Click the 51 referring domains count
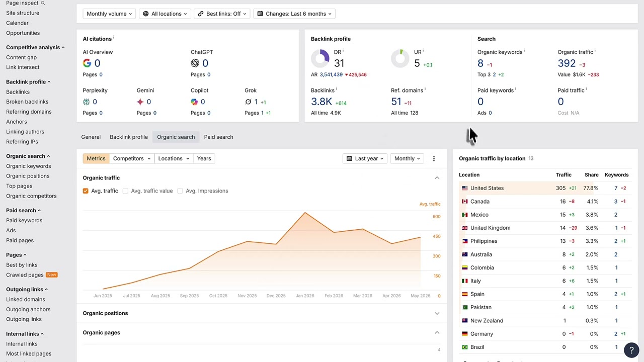644x362 pixels. pos(396,102)
